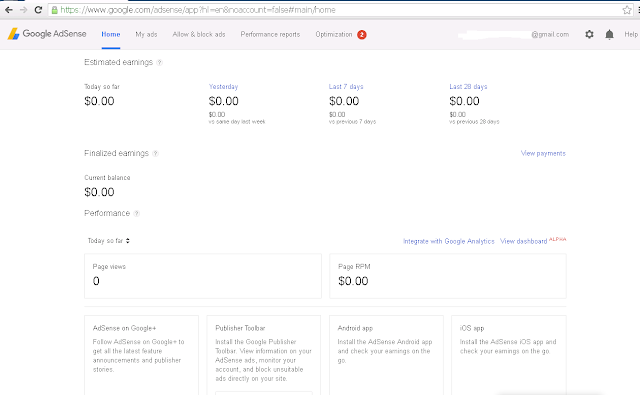Click 'vs previous 28 days' text
Viewport: 640px width, 395px height.
(x=474, y=122)
